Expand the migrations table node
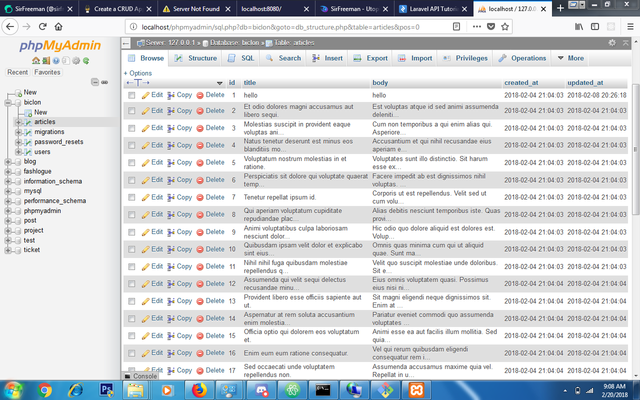 (x=18, y=132)
